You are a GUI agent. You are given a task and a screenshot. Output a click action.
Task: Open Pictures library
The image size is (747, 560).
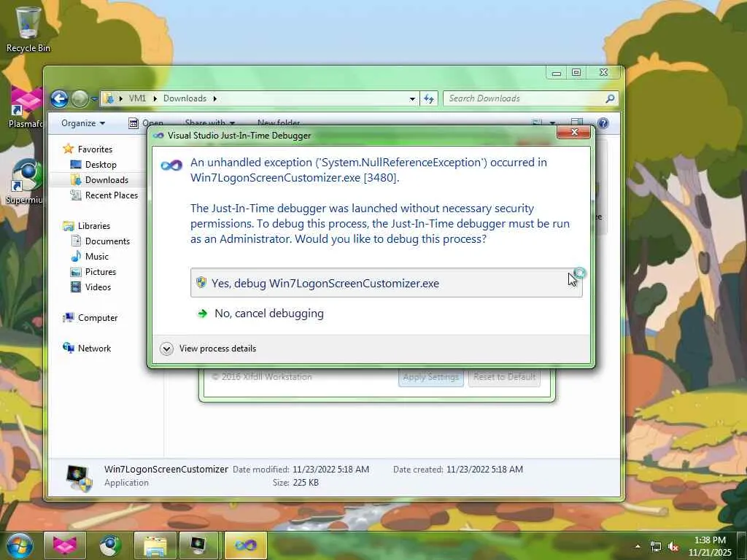(x=101, y=271)
